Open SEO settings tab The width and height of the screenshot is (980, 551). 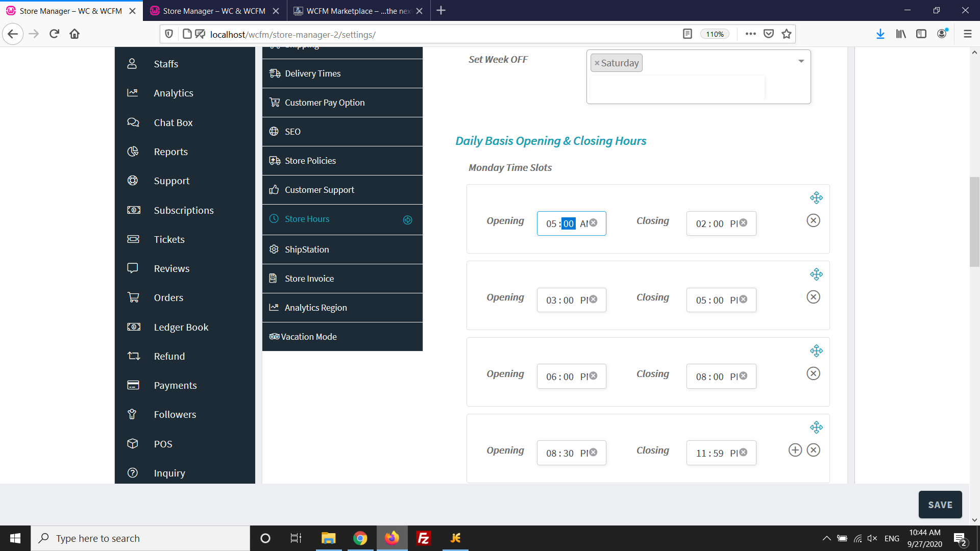point(342,132)
